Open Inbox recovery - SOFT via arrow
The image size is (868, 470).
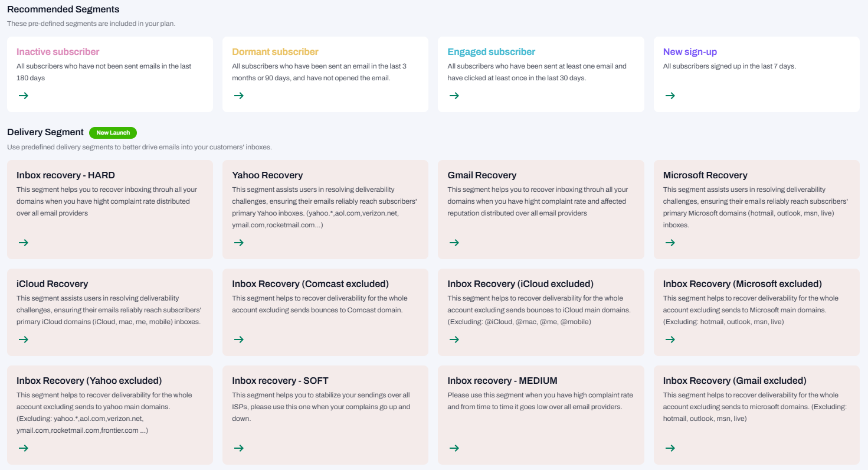(x=238, y=448)
